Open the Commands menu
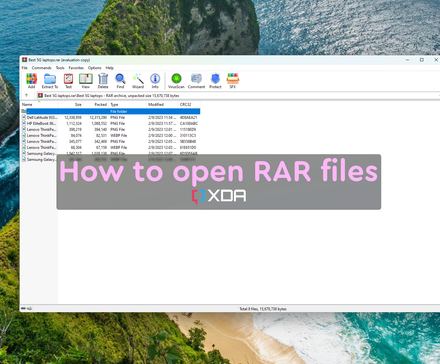Viewport: 440px width, 364px height. click(42, 68)
